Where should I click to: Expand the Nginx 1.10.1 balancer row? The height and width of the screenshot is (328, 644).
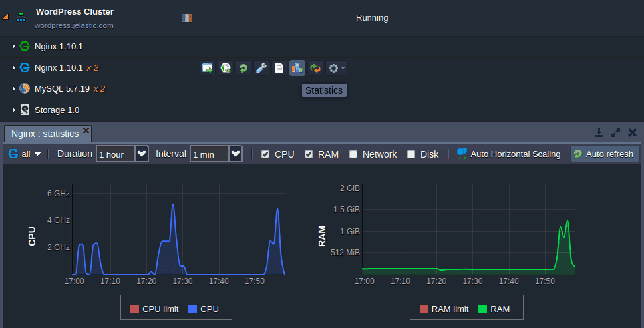coord(13,47)
